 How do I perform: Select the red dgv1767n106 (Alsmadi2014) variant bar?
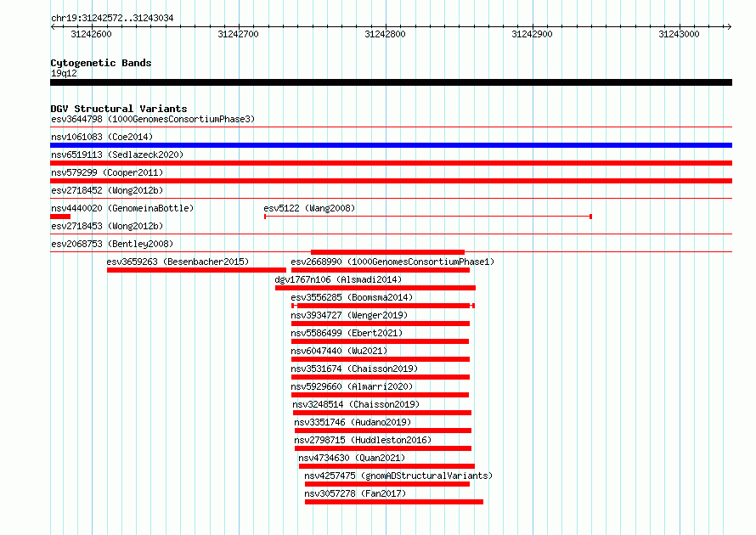(375, 288)
